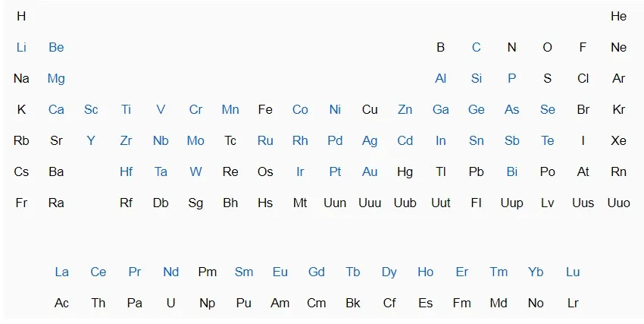
Task: Open the Gd element link
Action: coord(316,272)
